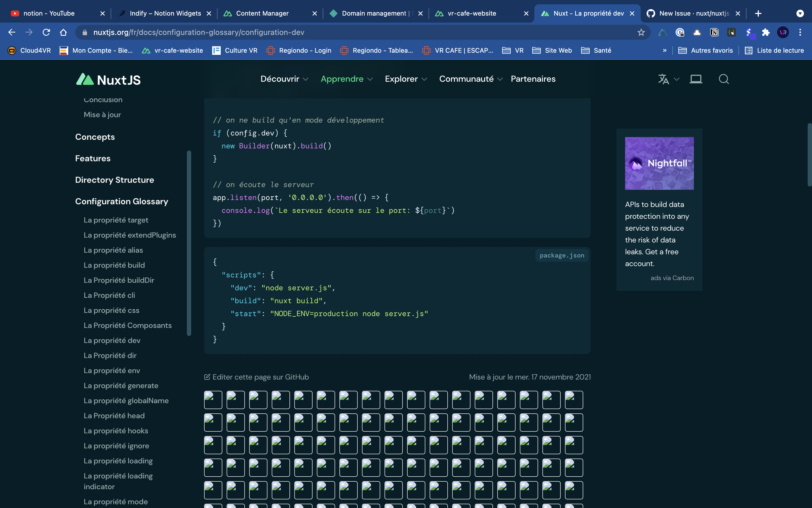
Task: Click the NuxtJS logo
Action: (x=108, y=79)
